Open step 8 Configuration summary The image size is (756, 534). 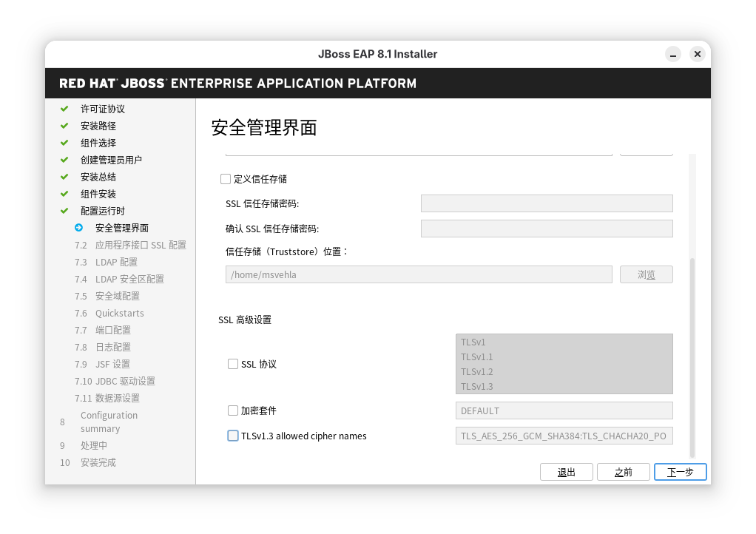[x=99, y=422]
